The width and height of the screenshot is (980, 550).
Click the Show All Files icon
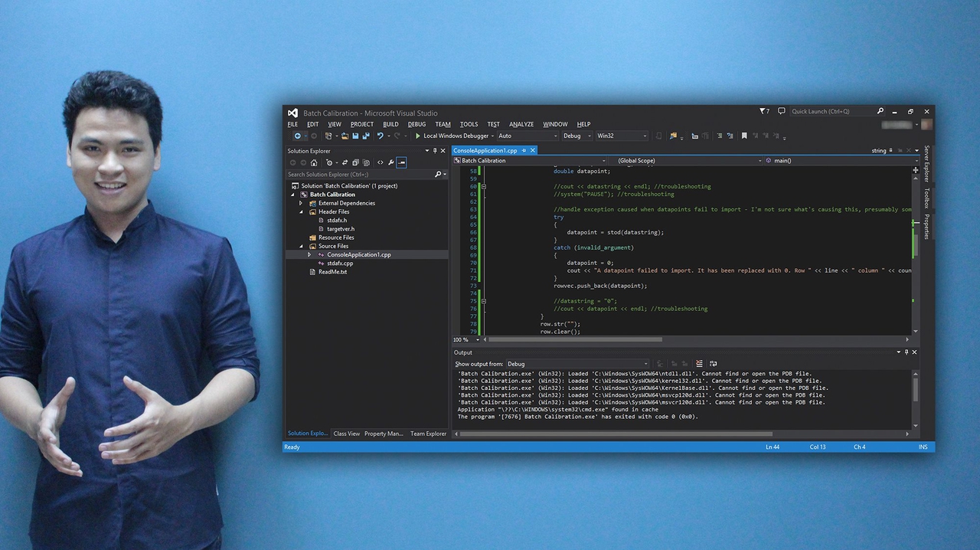366,162
